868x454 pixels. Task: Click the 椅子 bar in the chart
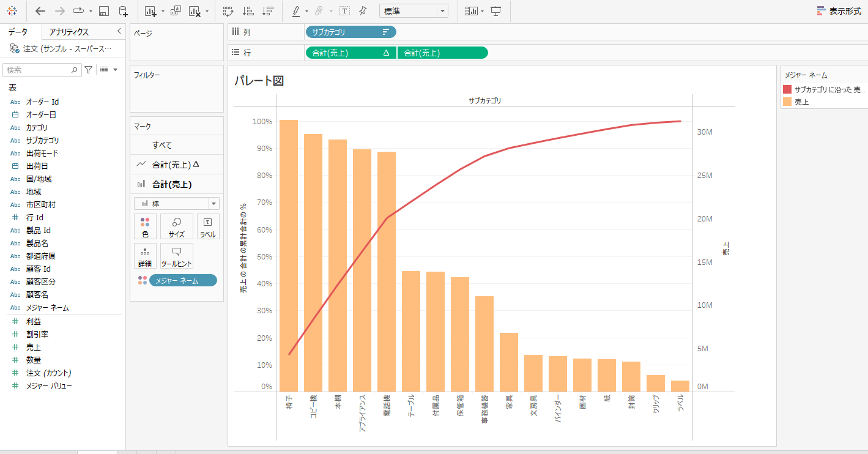tap(289, 256)
